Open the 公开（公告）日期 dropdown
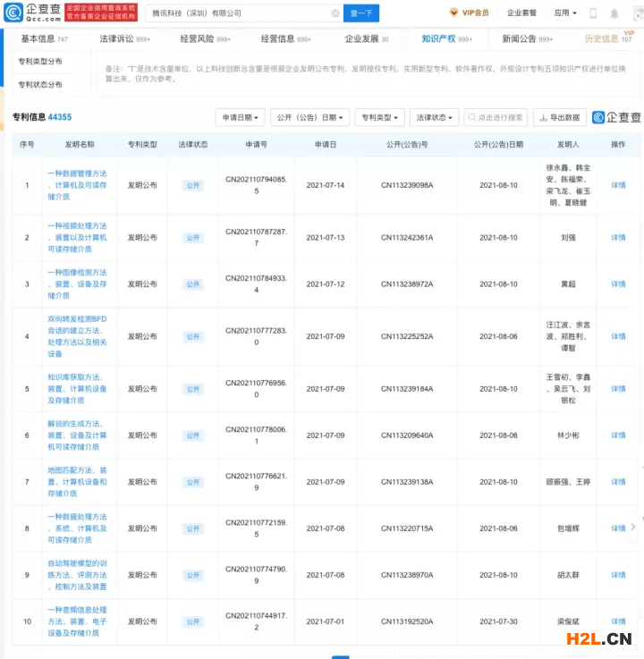The image size is (644, 659). click(309, 117)
